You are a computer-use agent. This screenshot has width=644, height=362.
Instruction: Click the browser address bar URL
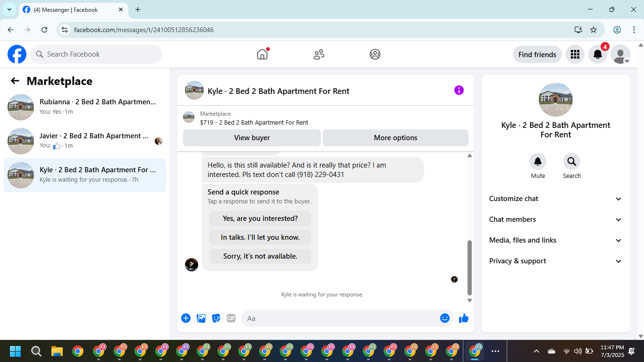[144, 30]
